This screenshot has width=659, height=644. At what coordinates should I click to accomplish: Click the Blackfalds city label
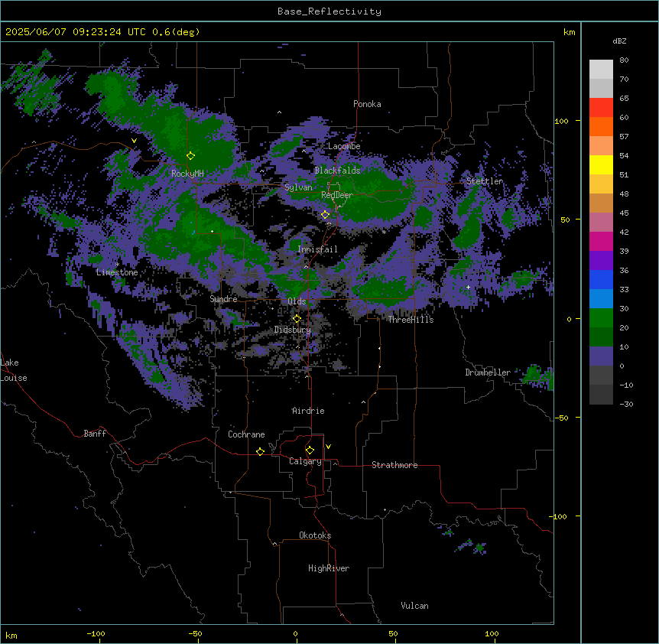point(337,171)
